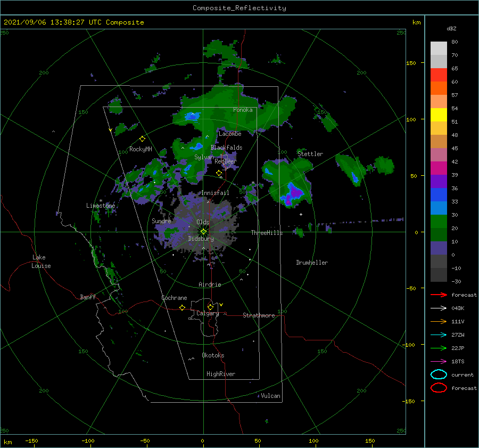This screenshot has height=448, width=479.
Task: Click the RockyMH label
Action: point(141,149)
